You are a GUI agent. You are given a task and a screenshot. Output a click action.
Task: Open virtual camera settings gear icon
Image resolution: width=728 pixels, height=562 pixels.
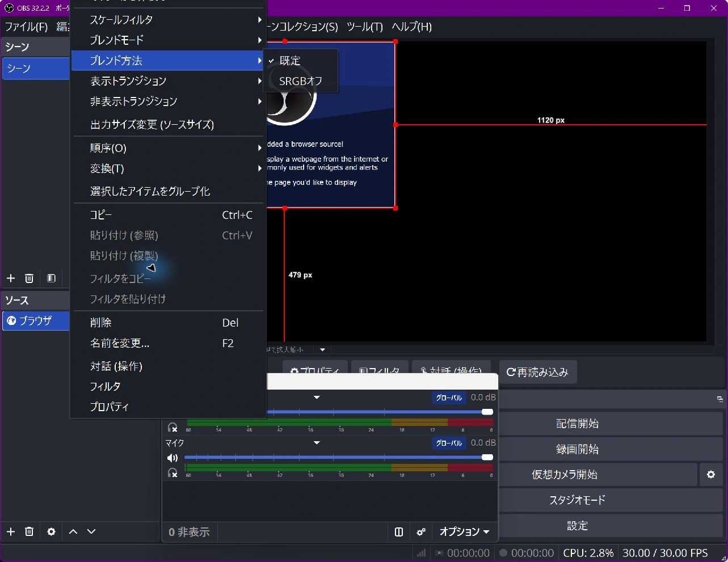(x=711, y=474)
